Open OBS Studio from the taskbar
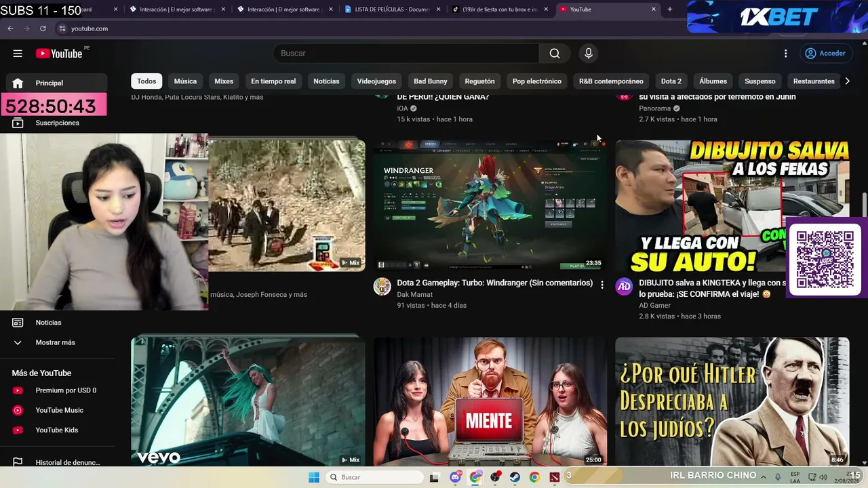 pos(496,477)
